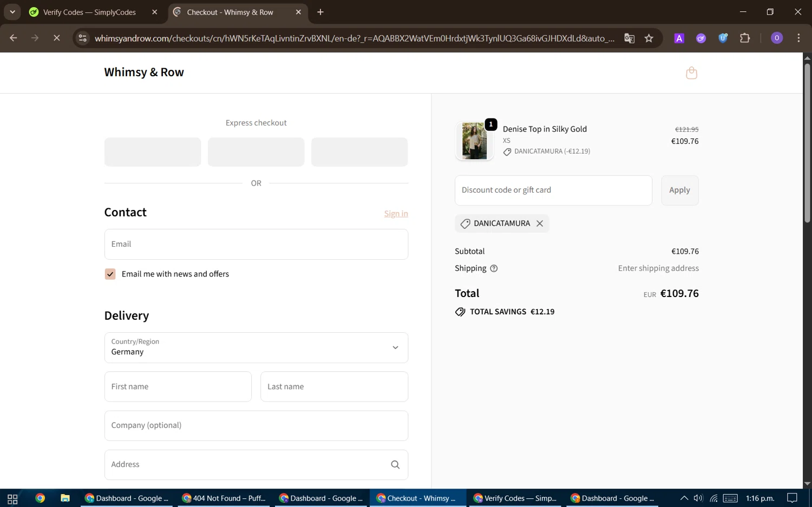This screenshot has width=812, height=507.
Task: Click the Whimsy & Row store title
Action: pyautogui.click(x=144, y=73)
